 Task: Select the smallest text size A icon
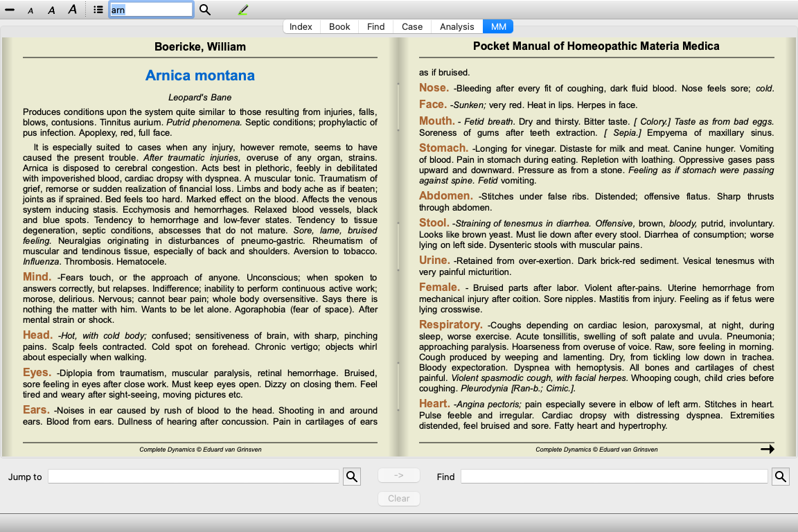click(x=30, y=10)
